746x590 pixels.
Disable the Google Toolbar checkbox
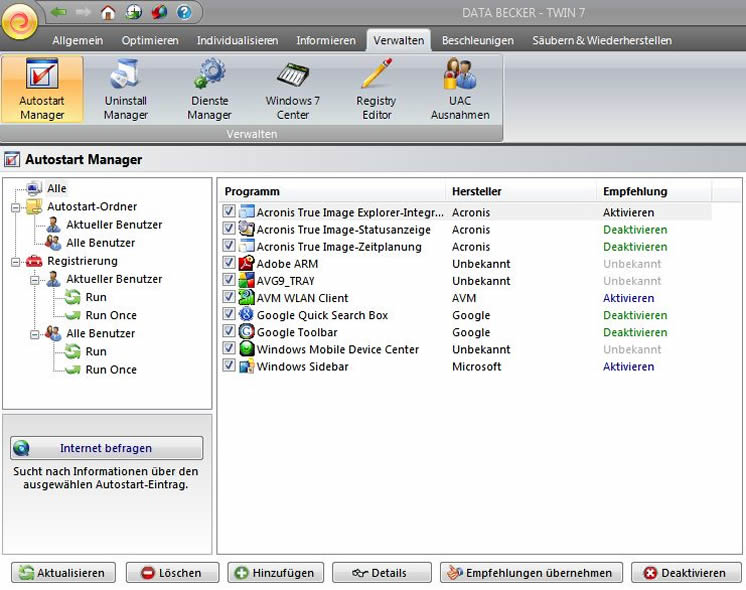coord(229,331)
